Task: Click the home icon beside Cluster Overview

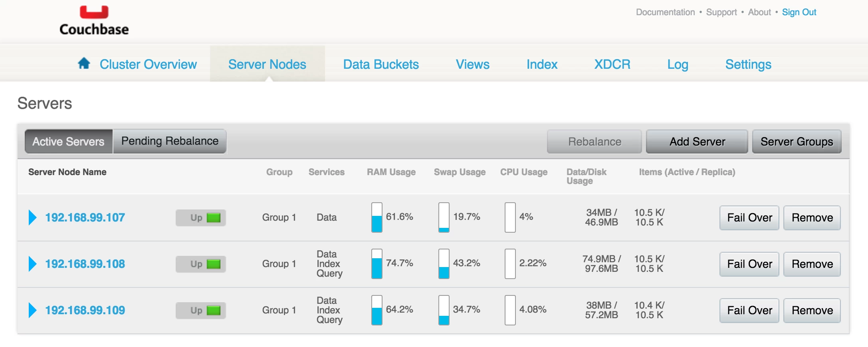Action: point(84,63)
